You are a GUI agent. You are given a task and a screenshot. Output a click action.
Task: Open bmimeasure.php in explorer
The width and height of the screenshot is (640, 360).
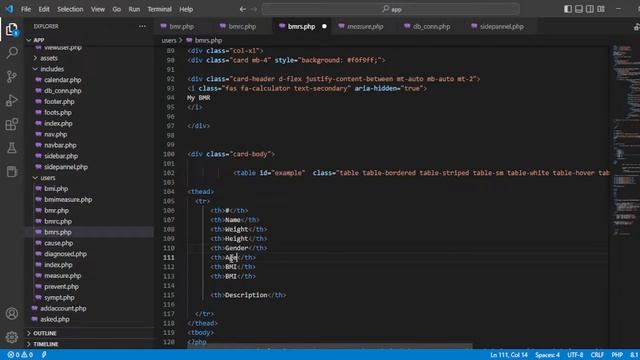68,200
